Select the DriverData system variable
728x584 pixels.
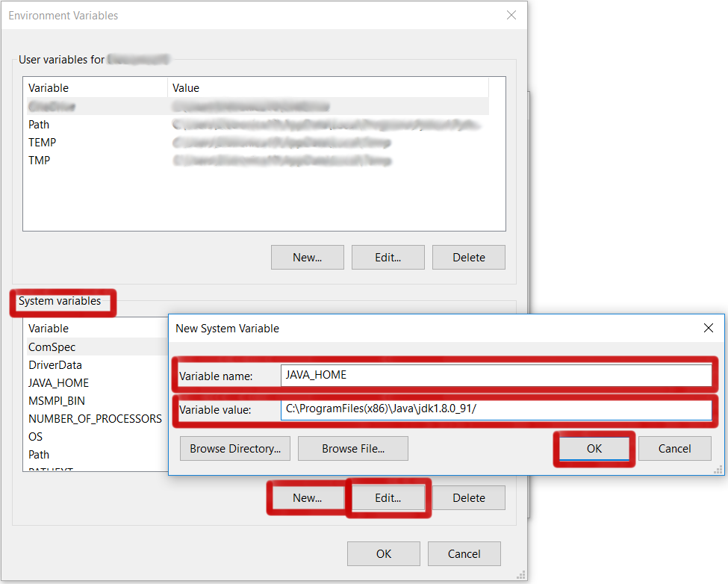point(55,364)
